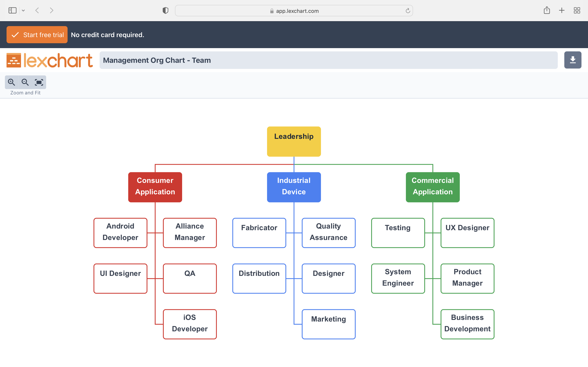Image resolution: width=588 pixels, height=367 pixels.
Task: Open the Share sheet in Safari
Action: tap(547, 10)
